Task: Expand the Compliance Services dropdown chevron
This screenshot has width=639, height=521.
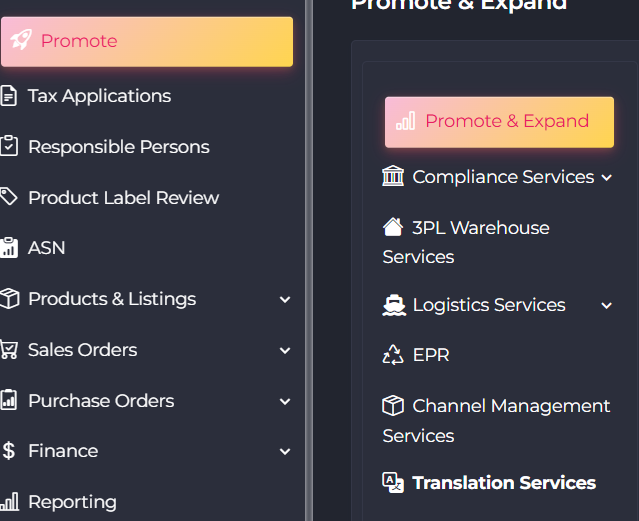Action: coord(606,178)
